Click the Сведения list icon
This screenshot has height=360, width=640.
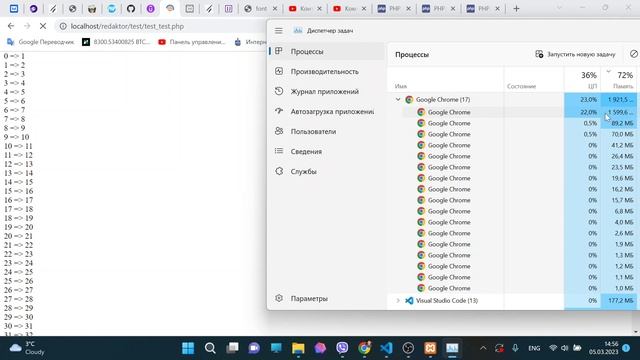tap(279, 151)
